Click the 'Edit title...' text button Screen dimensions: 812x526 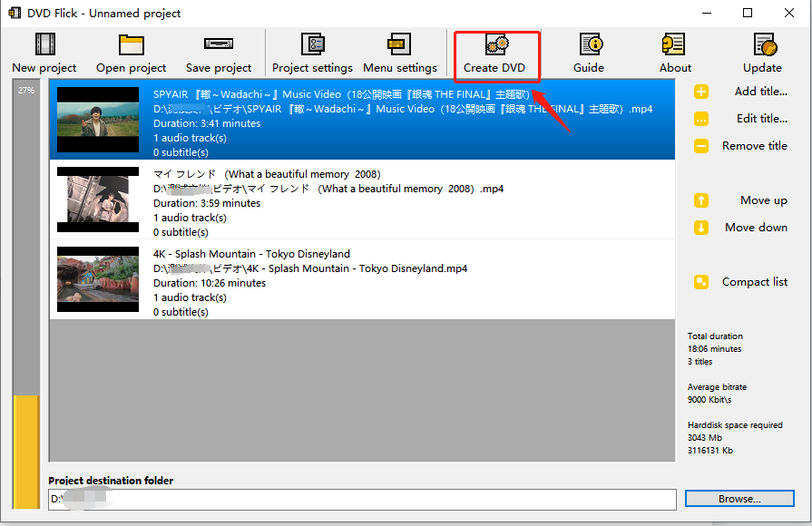762,119
